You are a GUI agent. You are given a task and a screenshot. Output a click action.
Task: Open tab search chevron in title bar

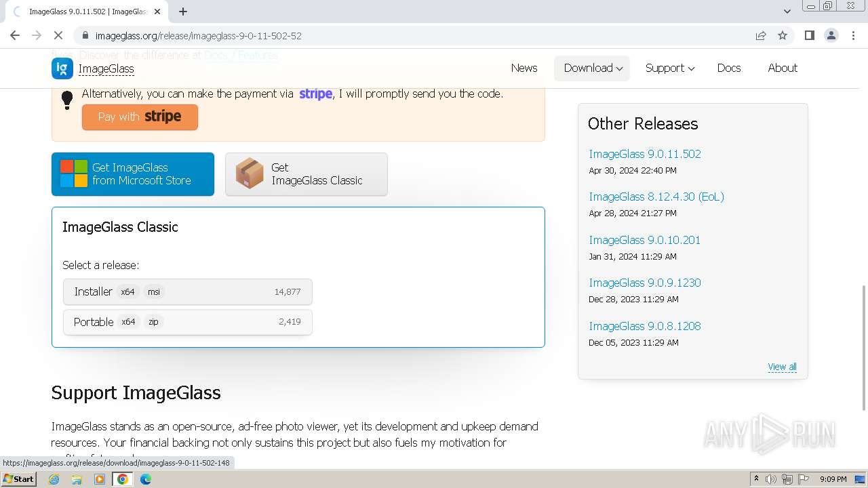787,12
